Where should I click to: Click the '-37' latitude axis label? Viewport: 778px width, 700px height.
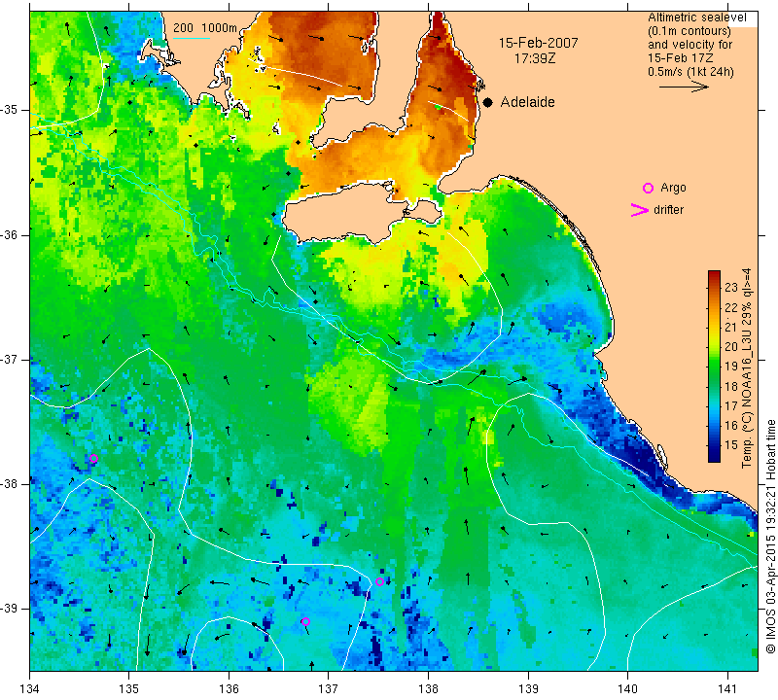pyautogui.click(x=10, y=359)
